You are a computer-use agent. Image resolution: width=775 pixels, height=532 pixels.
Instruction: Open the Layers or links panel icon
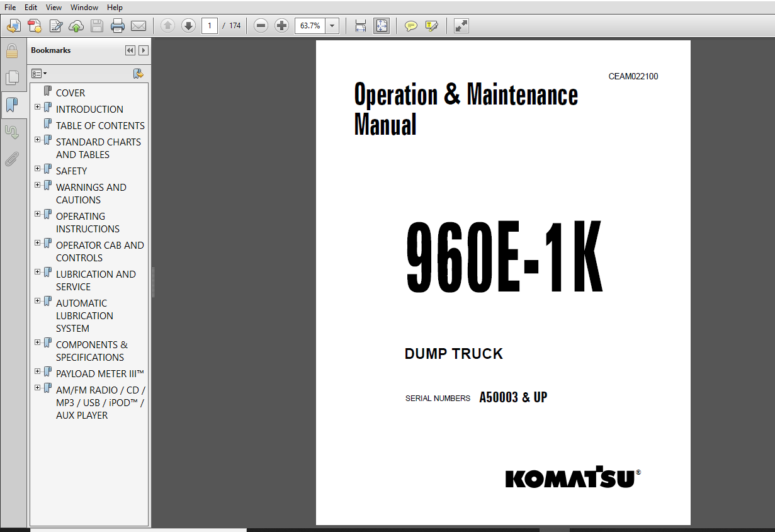tap(12, 132)
